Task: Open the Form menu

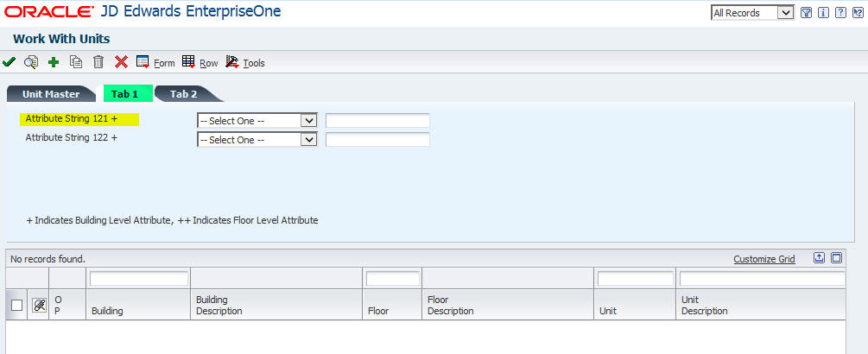Action: (x=155, y=62)
